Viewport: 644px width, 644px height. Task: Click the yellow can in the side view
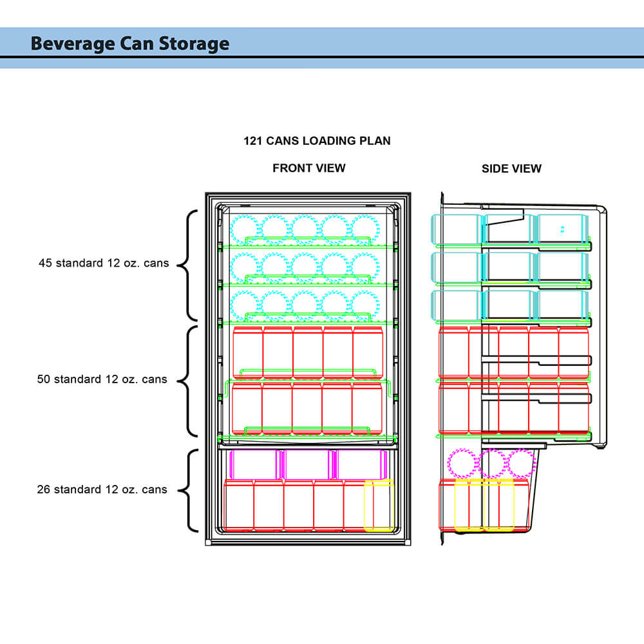click(x=469, y=506)
